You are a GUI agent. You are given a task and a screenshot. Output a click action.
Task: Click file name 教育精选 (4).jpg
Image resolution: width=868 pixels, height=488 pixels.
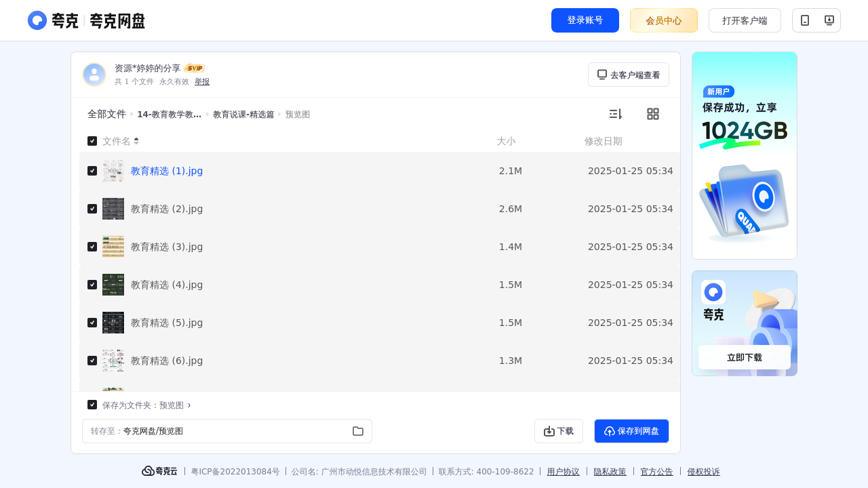coord(167,285)
